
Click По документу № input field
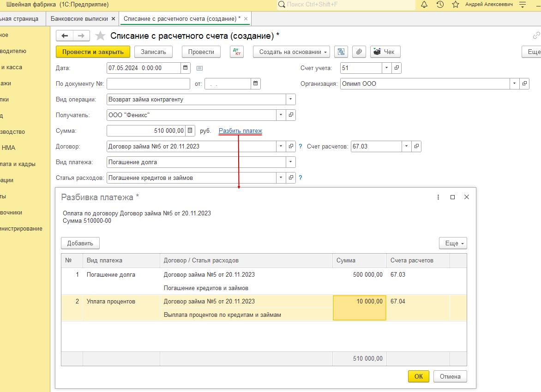(x=148, y=83)
